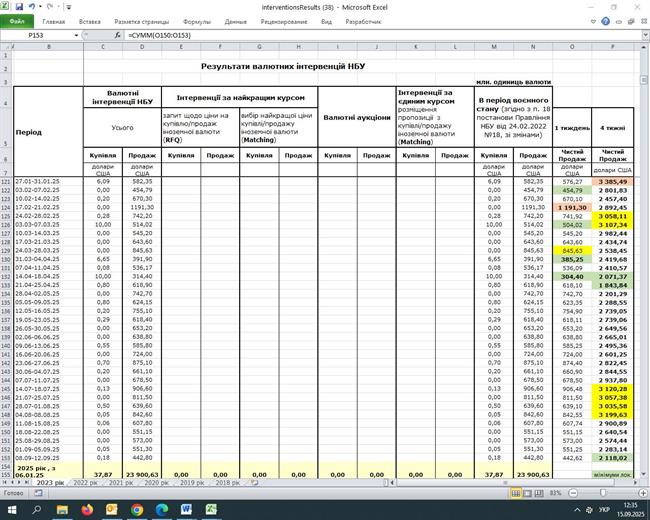Click the Redo arrow icon
Viewport: 650px width, 520px height.
click(x=49, y=7)
